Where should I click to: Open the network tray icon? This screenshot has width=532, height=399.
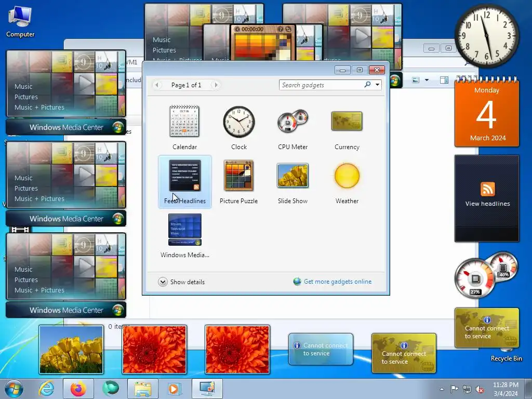pos(467,389)
